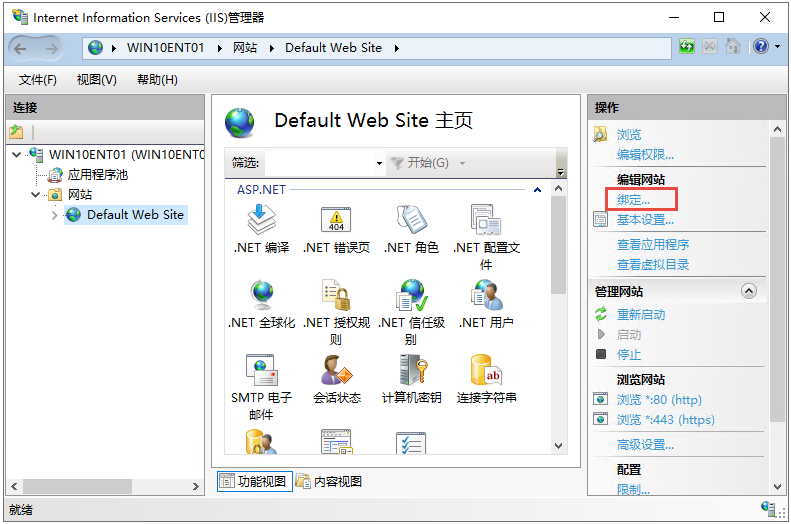Collapse the WIN10ENT01 server node
The width and height of the screenshot is (791, 524).
pos(17,154)
